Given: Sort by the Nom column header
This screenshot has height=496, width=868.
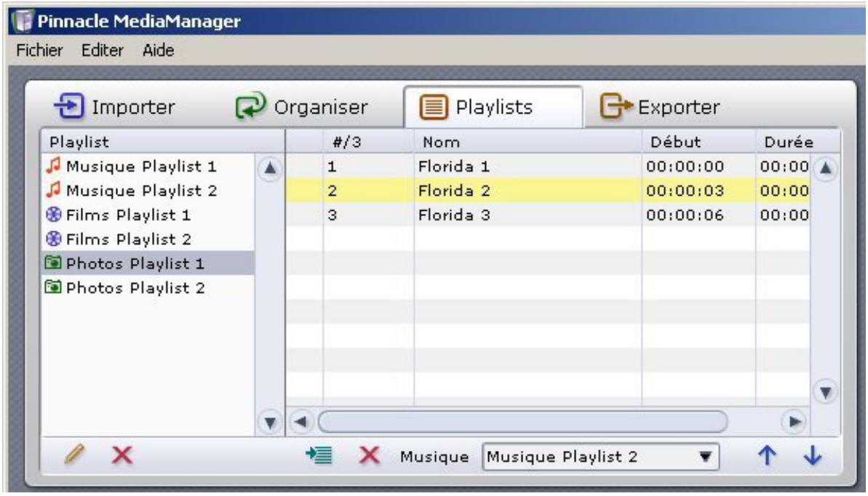Looking at the screenshot, I should pos(528,142).
